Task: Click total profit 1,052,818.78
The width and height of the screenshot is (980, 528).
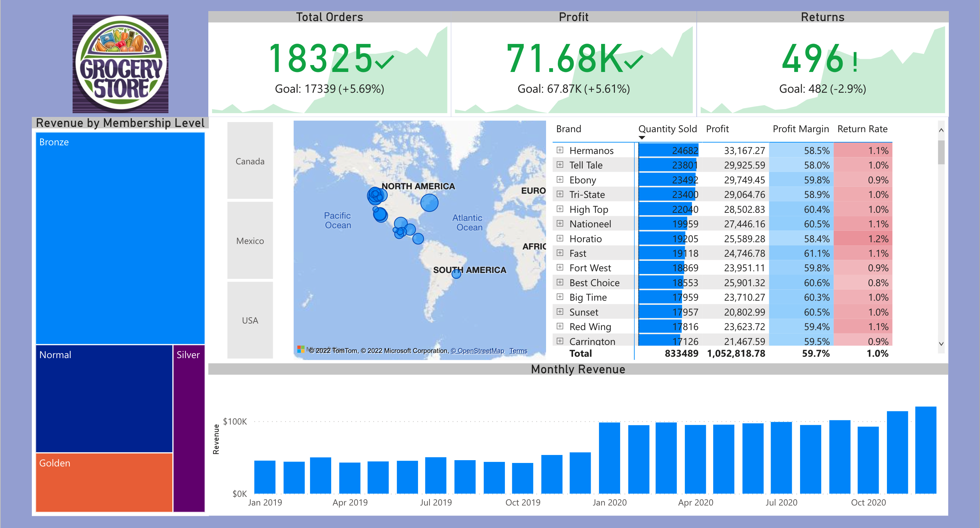Action: [x=736, y=353]
